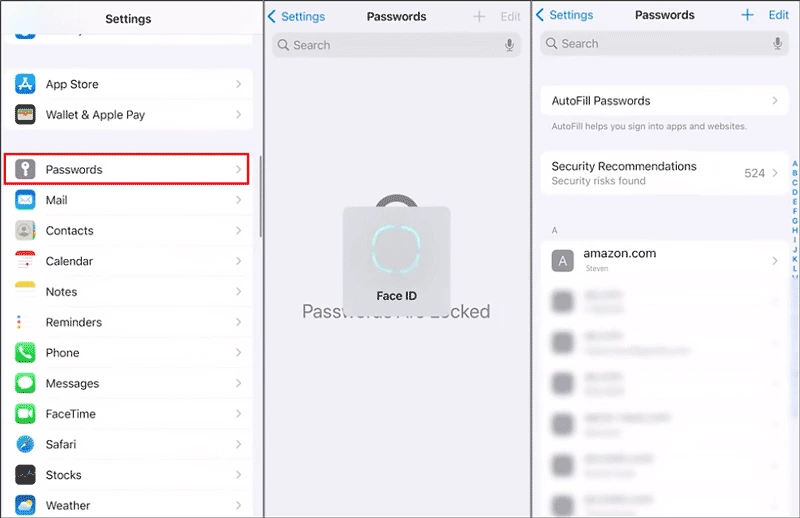Select the Calendar settings row

click(130, 261)
